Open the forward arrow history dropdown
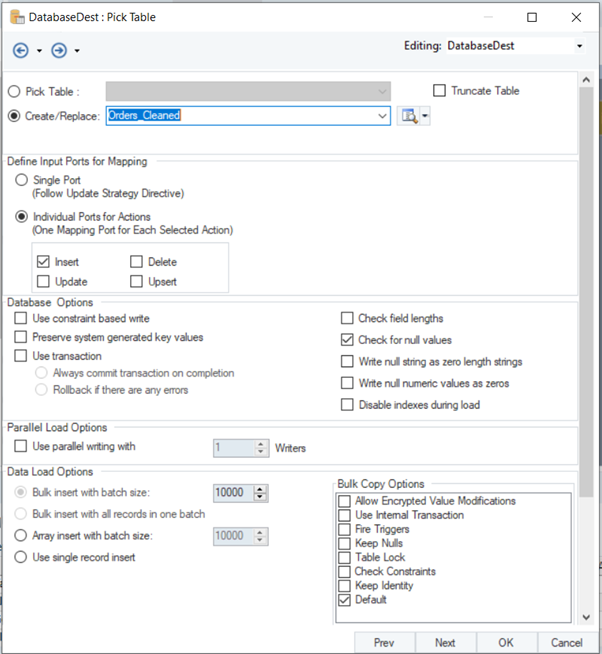Screen dimensions: 602x654 coord(77,51)
